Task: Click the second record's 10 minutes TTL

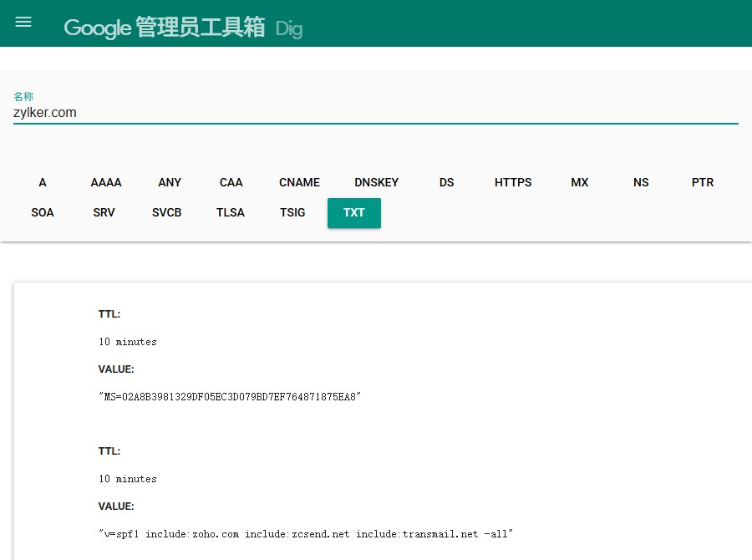Action: click(128, 479)
